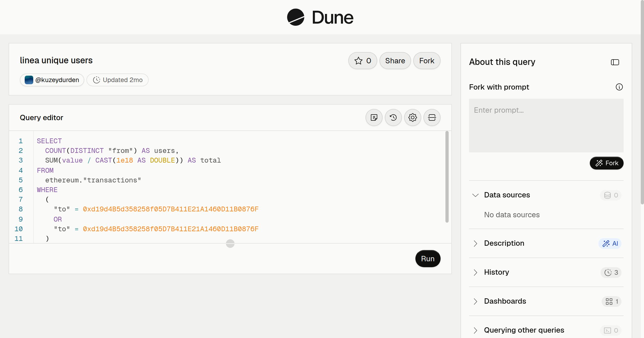Click the address on code line 10
Viewport: 644px width, 338px height.
(171, 229)
